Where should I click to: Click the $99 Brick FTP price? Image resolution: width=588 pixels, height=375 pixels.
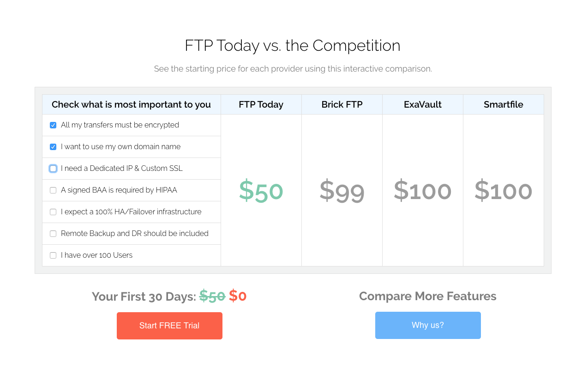click(x=342, y=190)
